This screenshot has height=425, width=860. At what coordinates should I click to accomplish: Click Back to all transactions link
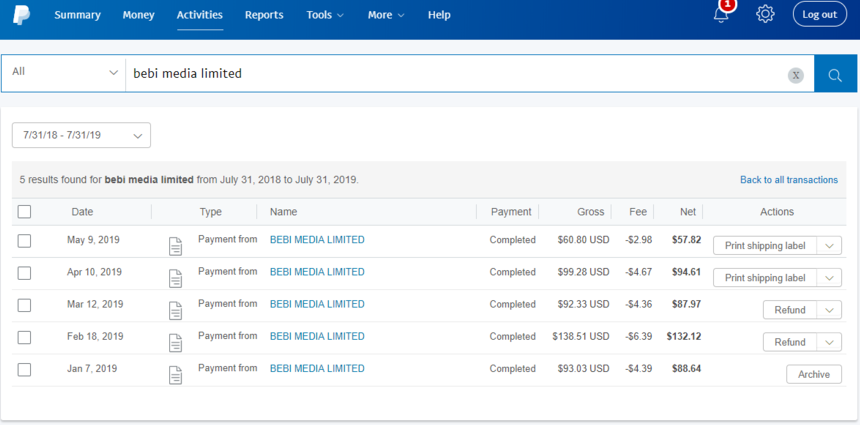point(788,180)
